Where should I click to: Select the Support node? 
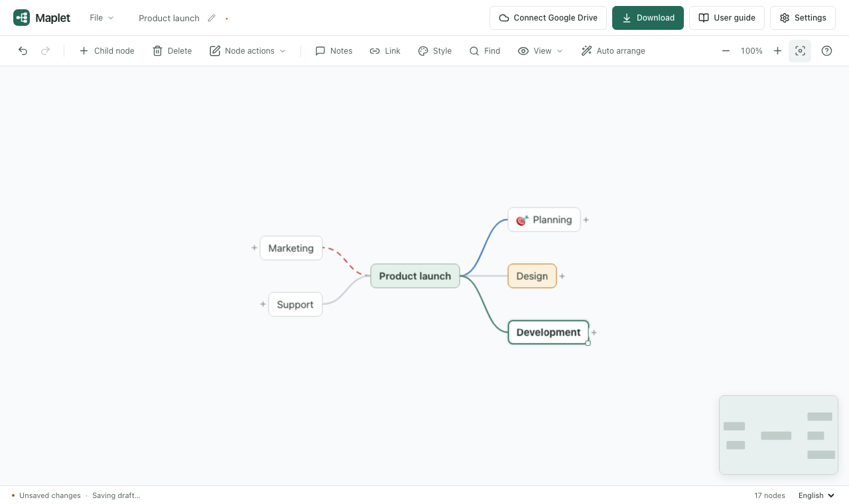(295, 304)
